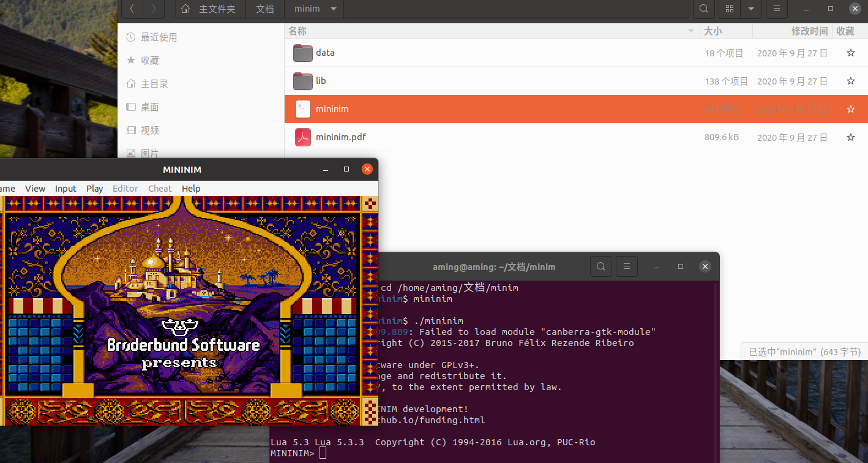Open the Cheat menu in MININIM

(x=160, y=189)
